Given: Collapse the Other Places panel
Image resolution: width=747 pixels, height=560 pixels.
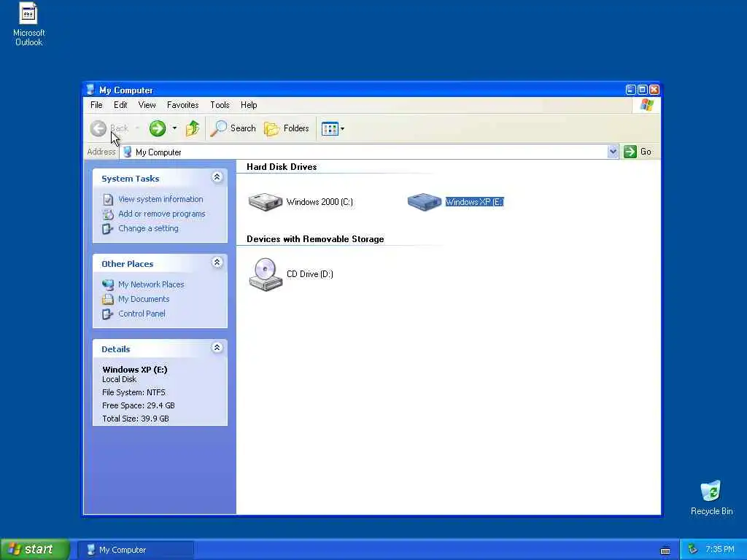Looking at the screenshot, I should click(x=217, y=262).
